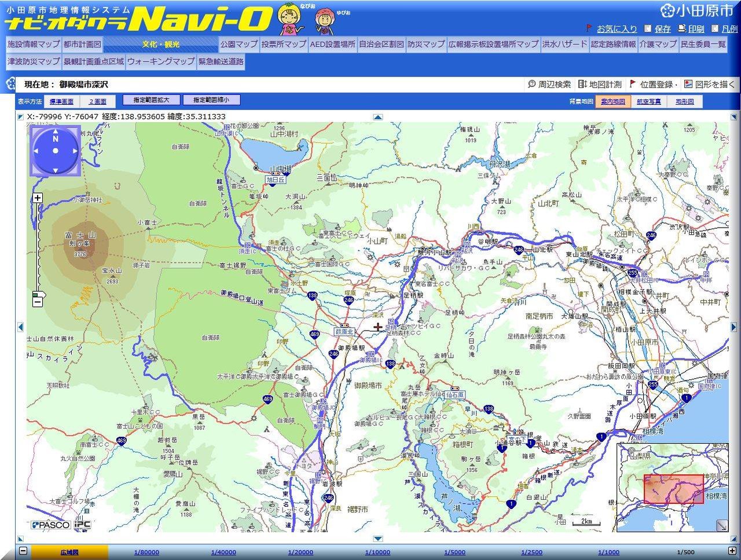The image size is (741, 560).
Task: Open the 図形を描く draw shapes tool
Action: tap(715, 85)
